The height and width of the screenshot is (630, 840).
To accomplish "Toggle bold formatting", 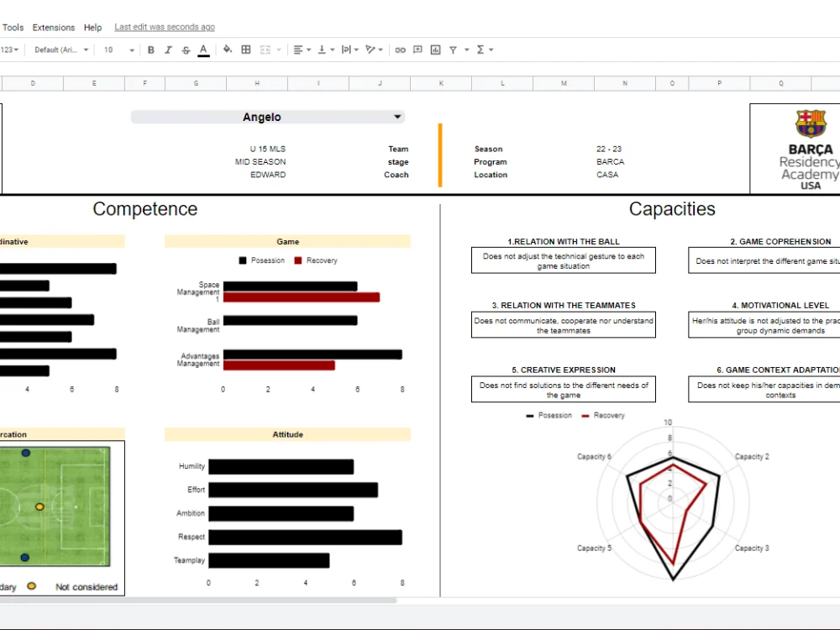I will coord(150,50).
